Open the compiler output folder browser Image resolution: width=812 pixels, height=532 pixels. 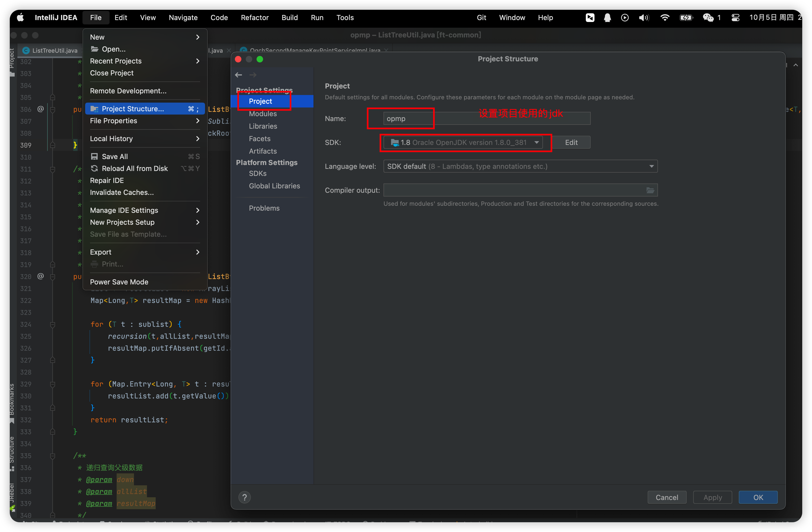pyautogui.click(x=650, y=190)
